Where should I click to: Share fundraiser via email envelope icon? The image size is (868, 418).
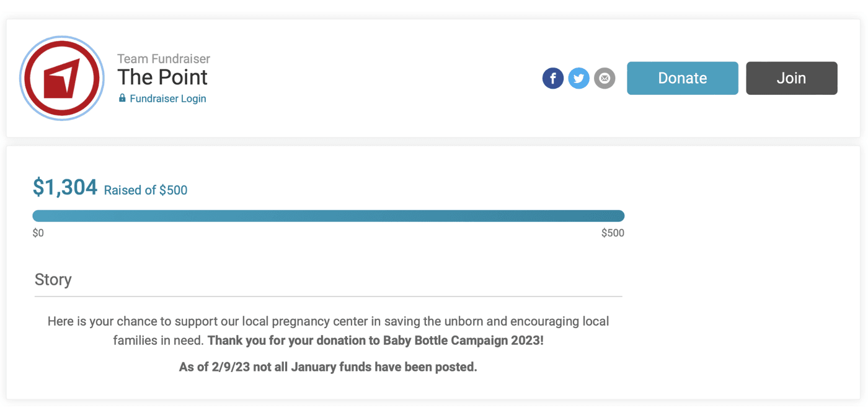[x=604, y=78]
